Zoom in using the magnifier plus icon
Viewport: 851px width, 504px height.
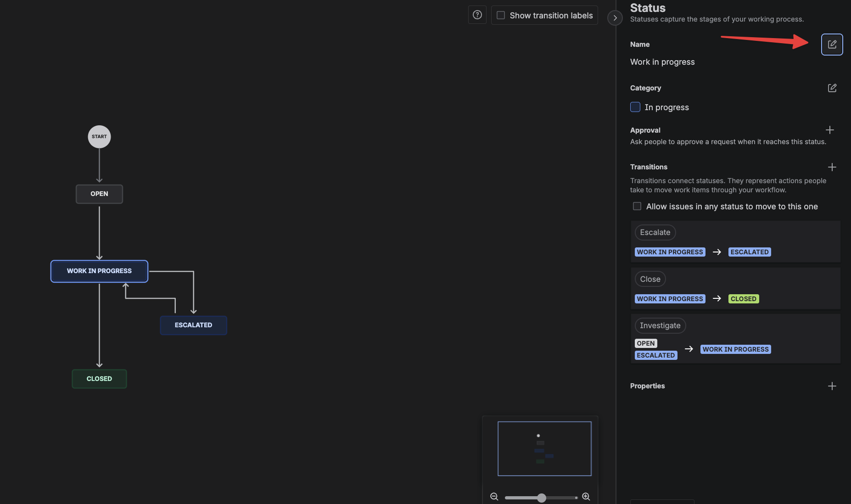click(x=586, y=497)
